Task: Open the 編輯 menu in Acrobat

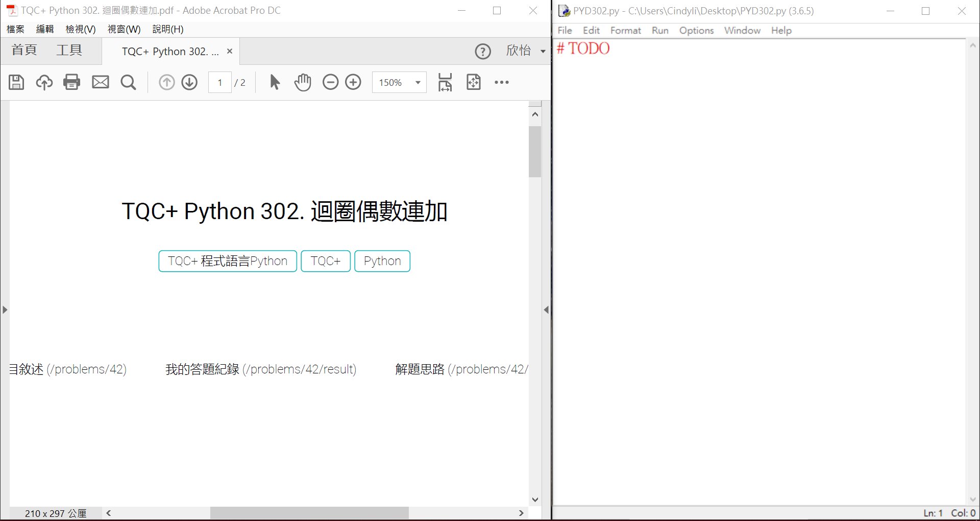Action: (45, 29)
